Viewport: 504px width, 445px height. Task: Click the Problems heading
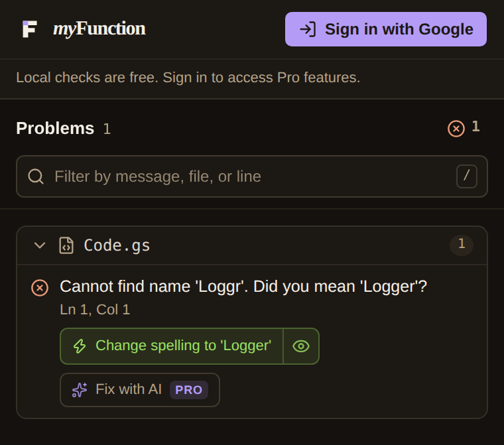[55, 128]
